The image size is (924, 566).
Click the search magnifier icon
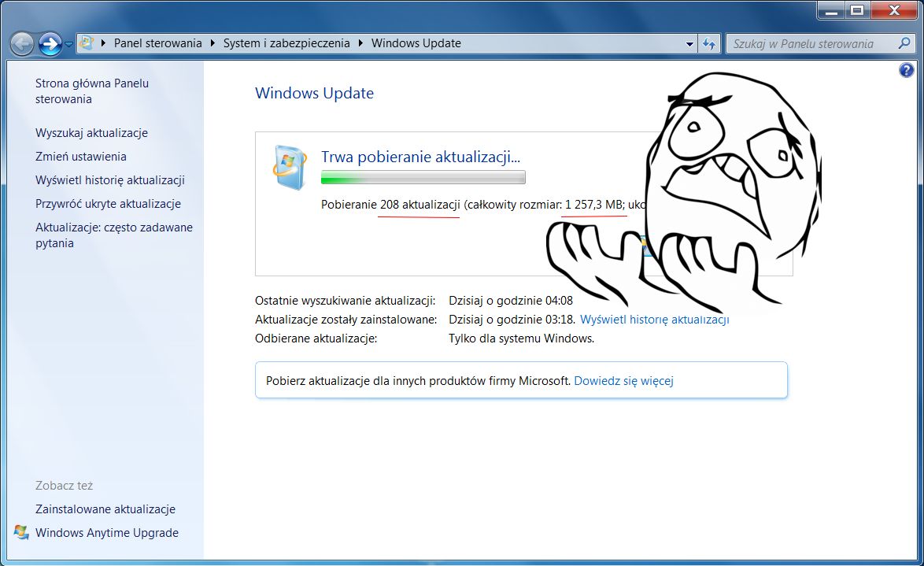[904, 43]
